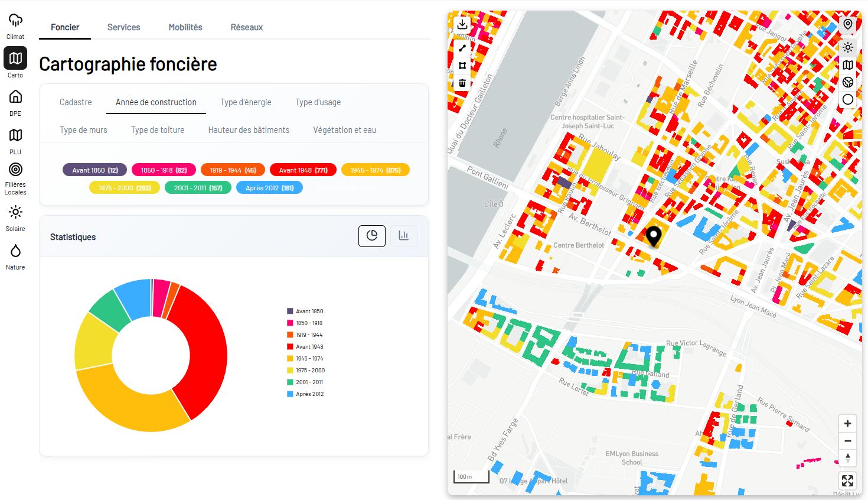Select the distance measurement tool on the map
This screenshot has width=868, height=500.
(x=462, y=48)
